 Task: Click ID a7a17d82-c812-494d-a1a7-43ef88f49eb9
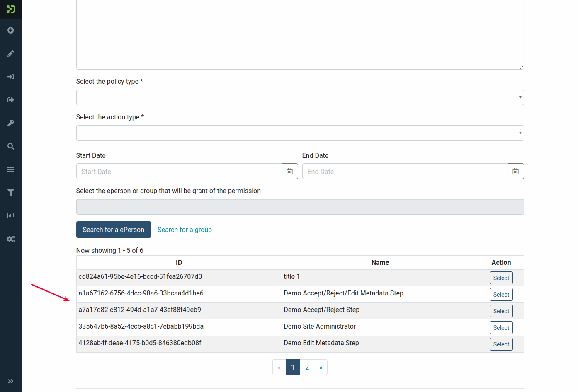click(140, 310)
